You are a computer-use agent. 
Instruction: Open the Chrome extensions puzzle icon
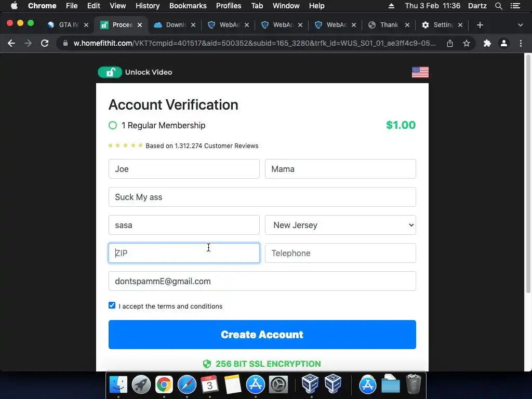pos(487,43)
